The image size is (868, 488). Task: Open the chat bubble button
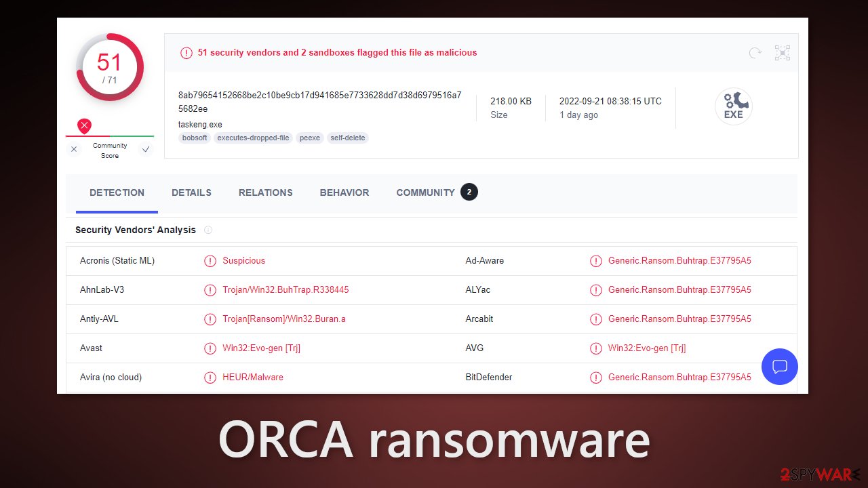(780, 367)
